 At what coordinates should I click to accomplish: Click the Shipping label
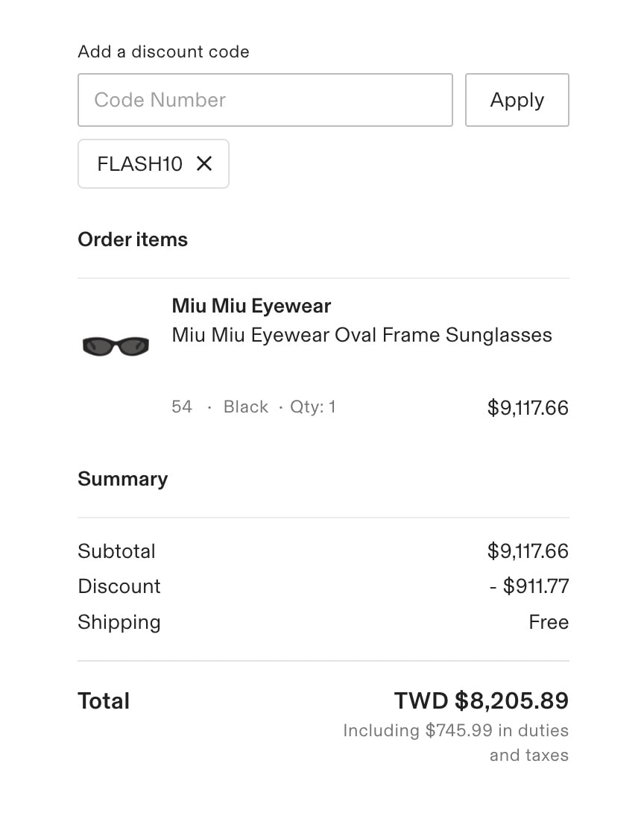coord(119,622)
